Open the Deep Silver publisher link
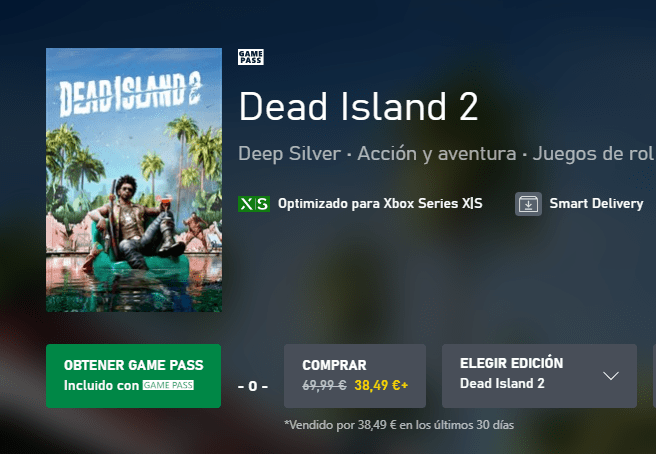656x454 pixels. pos(290,154)
